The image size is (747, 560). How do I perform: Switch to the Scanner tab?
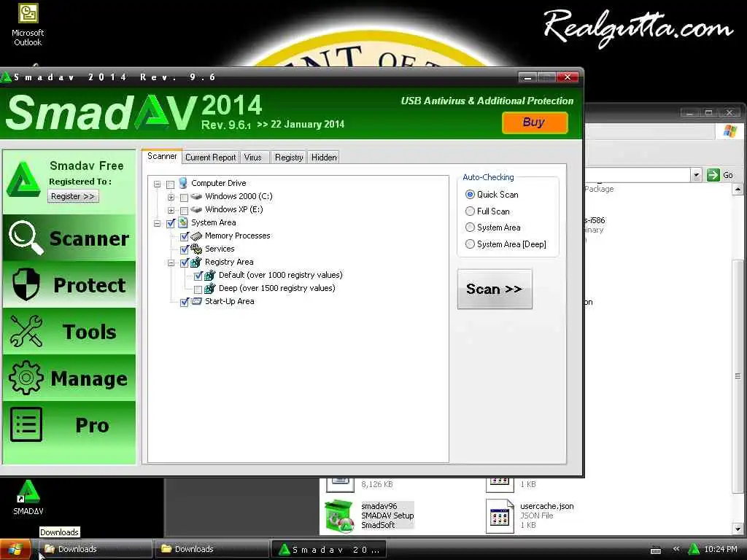(x=162, y=156)
